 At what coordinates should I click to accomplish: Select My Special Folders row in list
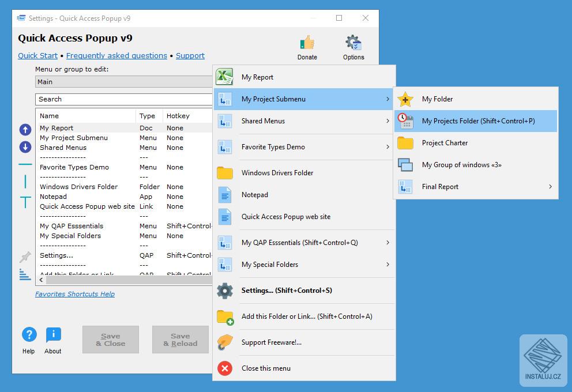(125, 236)
